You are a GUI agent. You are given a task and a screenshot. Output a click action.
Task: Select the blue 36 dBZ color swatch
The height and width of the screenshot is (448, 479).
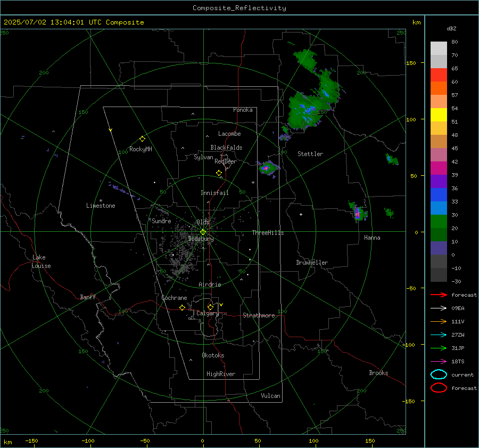[x=439, y=194]
